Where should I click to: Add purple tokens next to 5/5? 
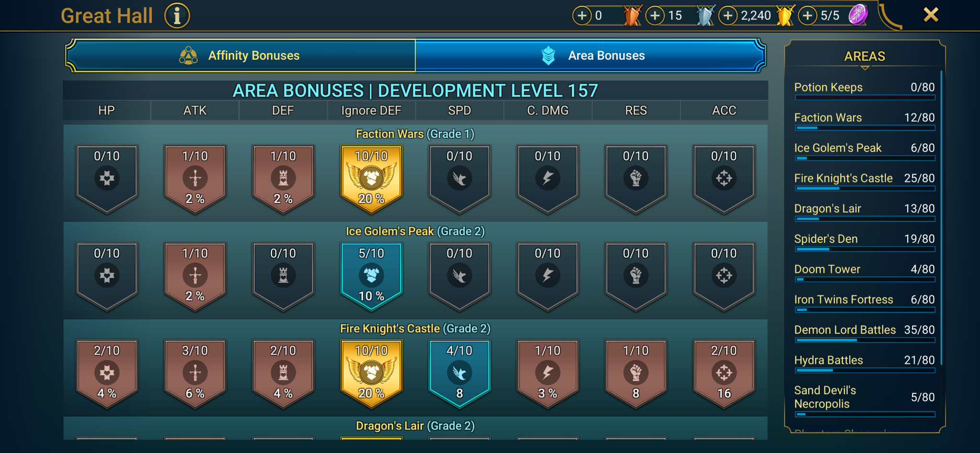pyautogui.click(x=808, y=16)
